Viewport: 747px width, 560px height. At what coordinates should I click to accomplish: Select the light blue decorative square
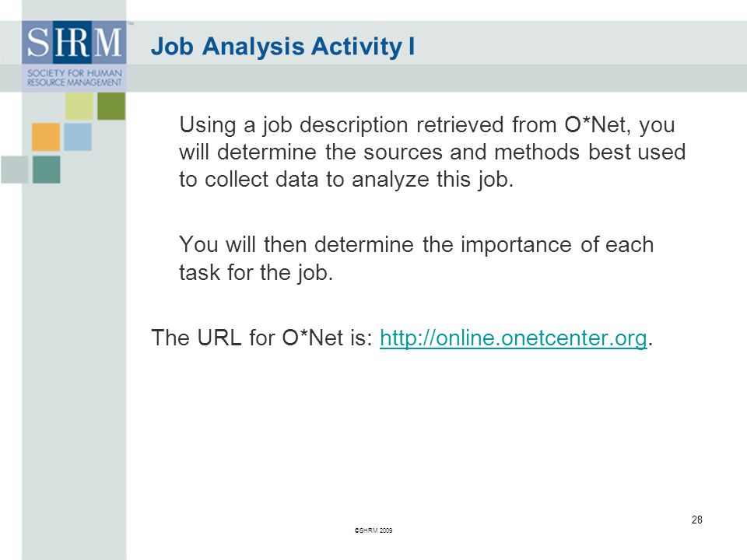(x=78, y=137)
